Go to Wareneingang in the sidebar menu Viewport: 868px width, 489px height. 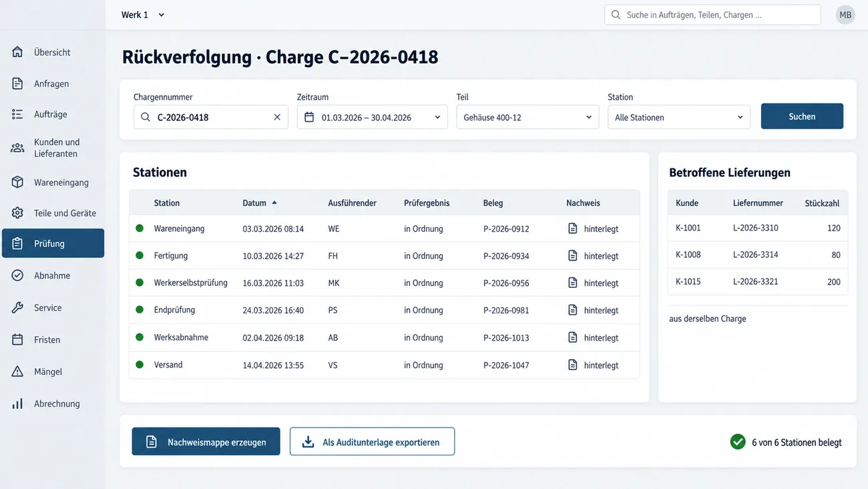click(x=53, y=182)
